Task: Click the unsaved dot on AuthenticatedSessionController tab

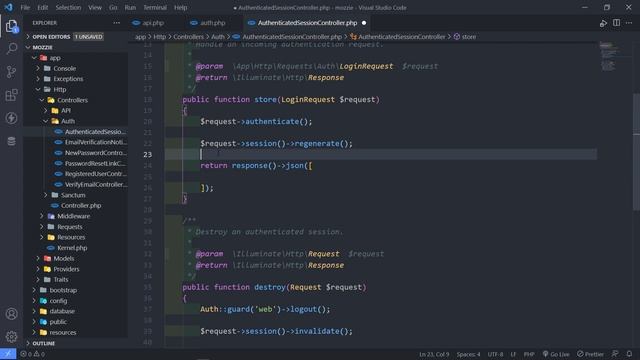Action: click(x=364, y=23)
